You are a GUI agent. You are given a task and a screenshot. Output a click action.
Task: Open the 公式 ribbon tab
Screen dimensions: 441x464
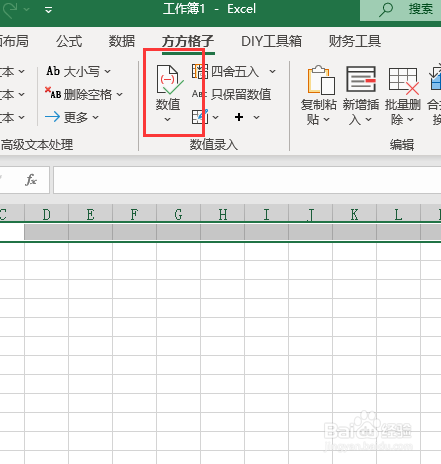coord(69,42)
